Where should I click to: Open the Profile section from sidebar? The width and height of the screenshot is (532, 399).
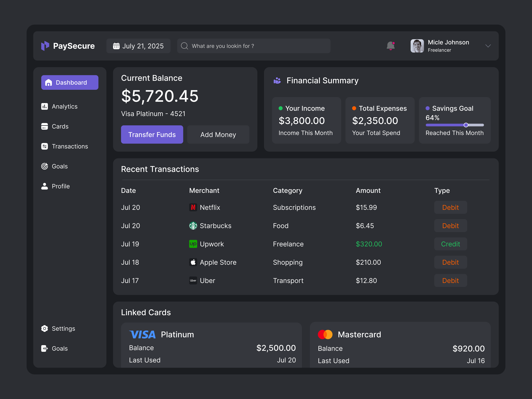tap(61, 186)
